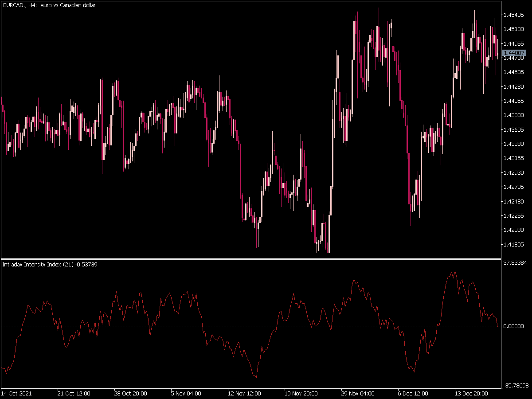Click the 13 Dec 20:00 time label
Viewport: 532px width, 399px height.
click(471, 393)
